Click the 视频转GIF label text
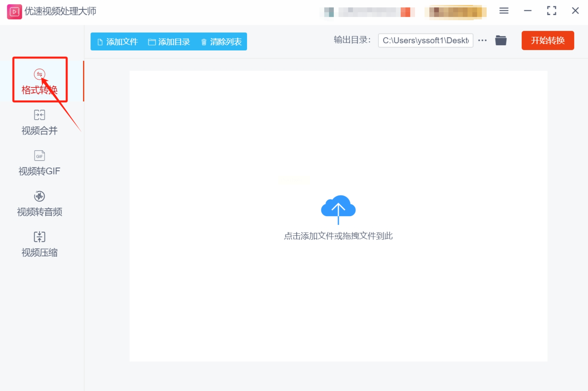588x391 pixels. tap(39, 171)
